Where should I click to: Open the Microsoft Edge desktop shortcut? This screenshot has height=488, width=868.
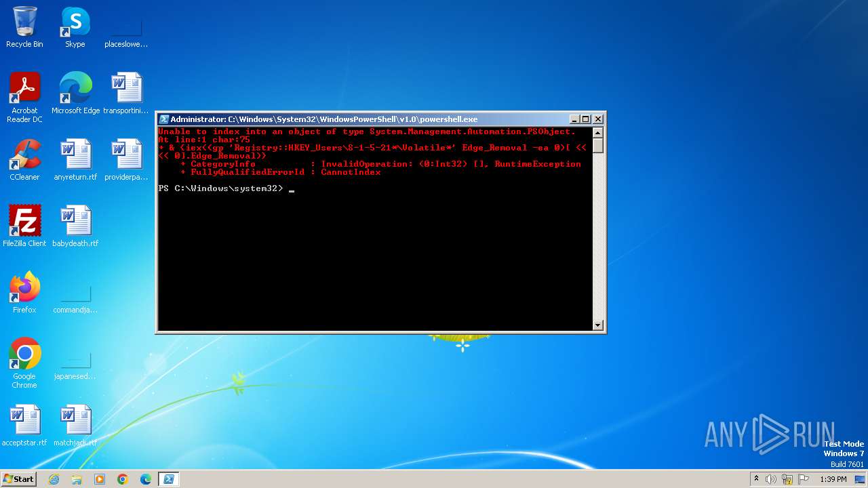75,94
